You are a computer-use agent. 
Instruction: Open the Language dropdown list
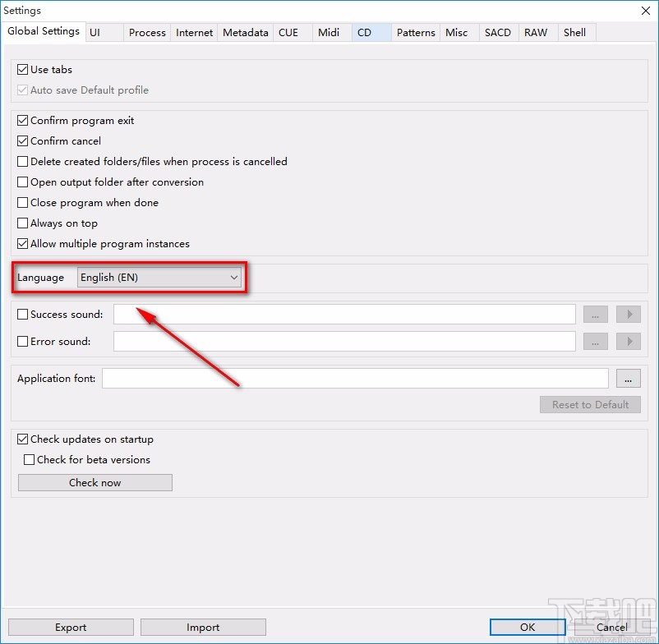coord(159,278)
